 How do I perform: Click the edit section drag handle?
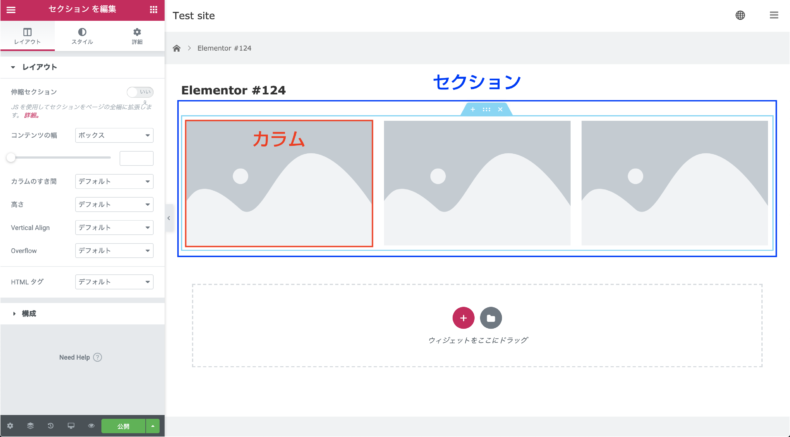486,109
